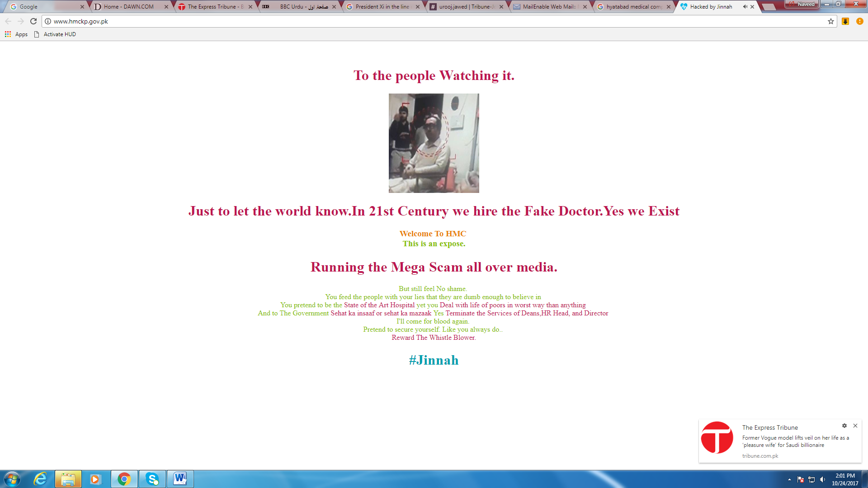The width and height of the screenshot is (868, 488).
Task: Open the orange Chrome alert menu icon
Action: [860, 21]
